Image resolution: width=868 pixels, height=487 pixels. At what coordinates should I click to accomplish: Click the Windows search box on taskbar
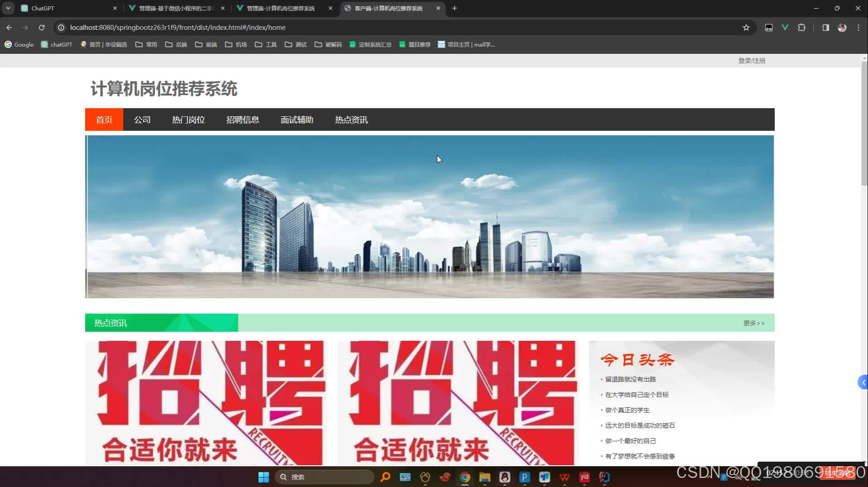[324, 477]
